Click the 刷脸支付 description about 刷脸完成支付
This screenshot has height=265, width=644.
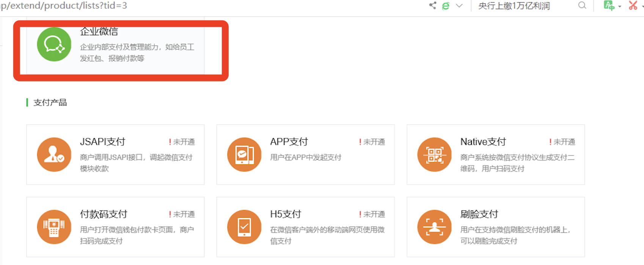[x=515, y=235]
